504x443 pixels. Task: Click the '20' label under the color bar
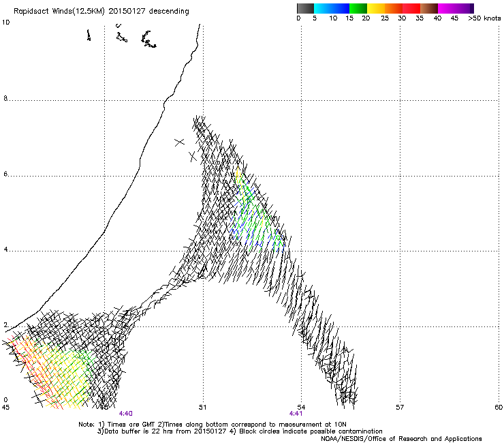(x=366, y=18)
